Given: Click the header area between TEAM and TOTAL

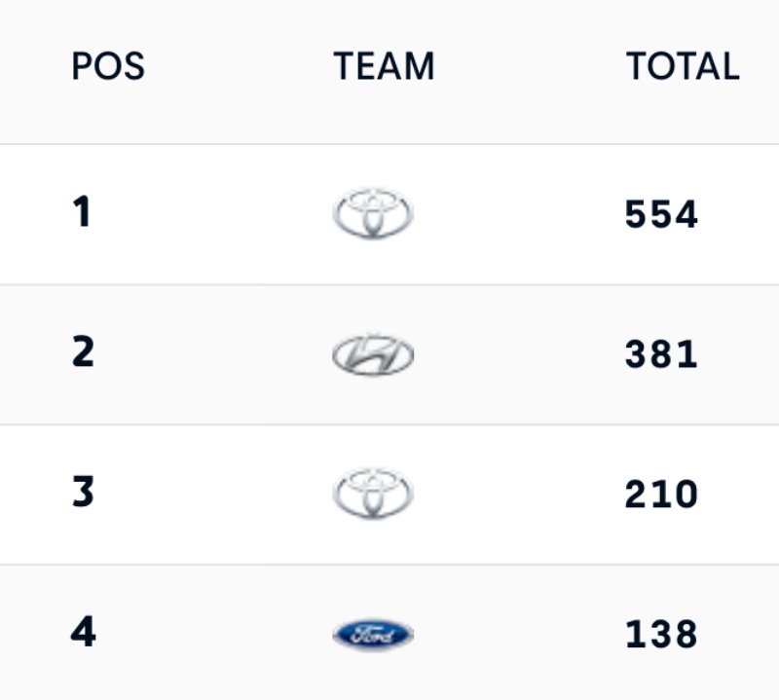Looking at the screenshot, I should 530,65.
